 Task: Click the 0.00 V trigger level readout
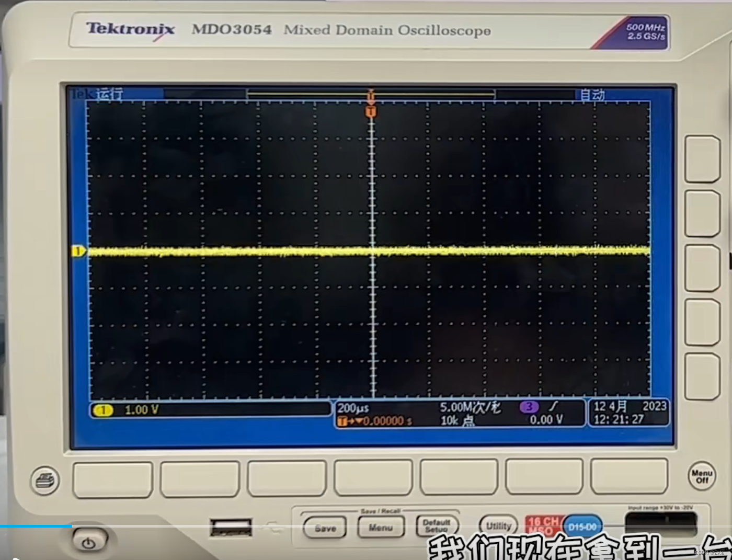click(x=546, y=419)
